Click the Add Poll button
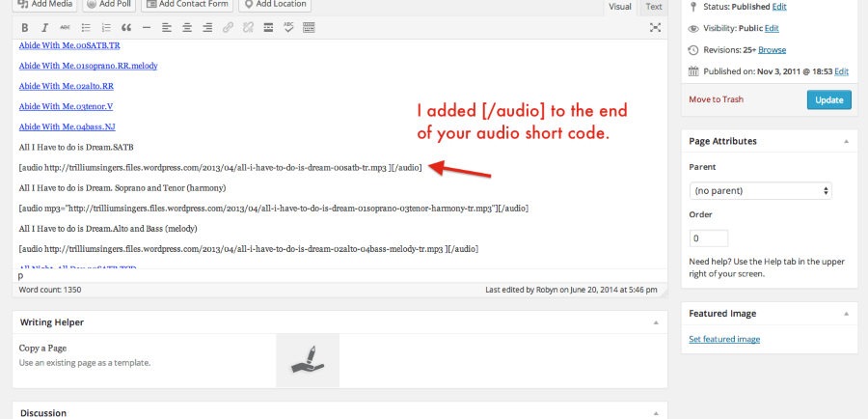The image size is (868, 419). point(108,5)
